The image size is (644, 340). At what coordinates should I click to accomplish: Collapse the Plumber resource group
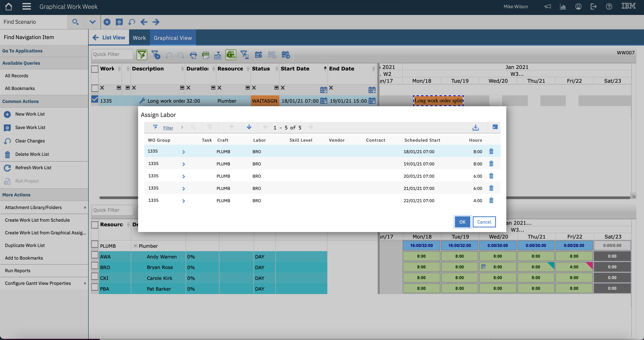(x=135, y=246)
